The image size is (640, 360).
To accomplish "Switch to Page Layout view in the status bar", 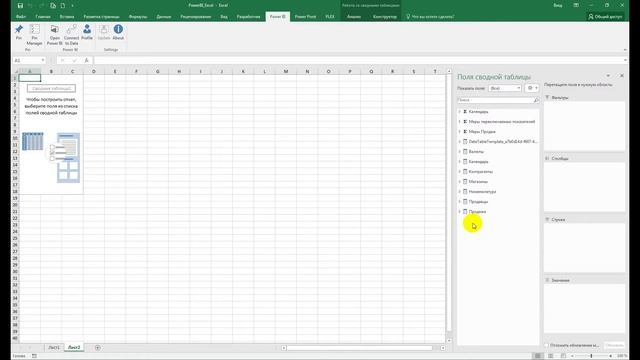I will (550, 356).
